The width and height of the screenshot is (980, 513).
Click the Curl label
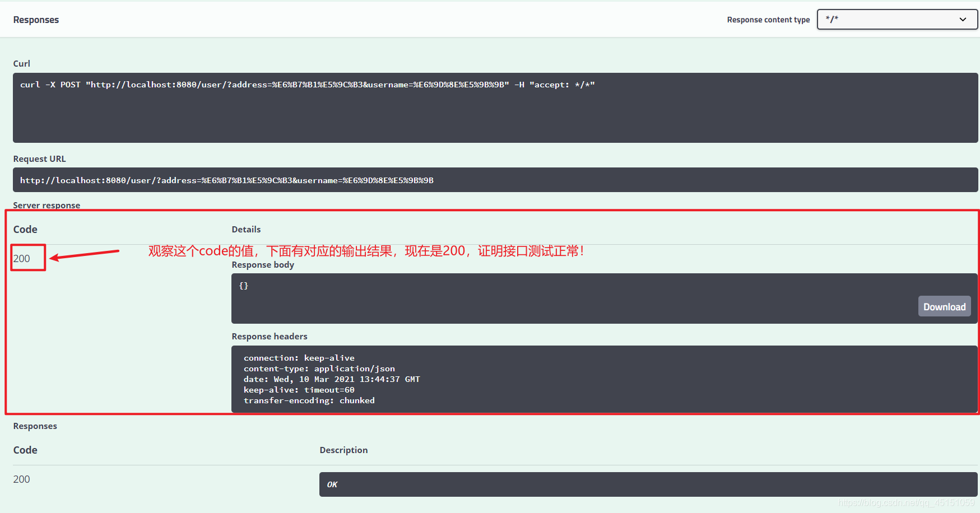coord(22,63)
